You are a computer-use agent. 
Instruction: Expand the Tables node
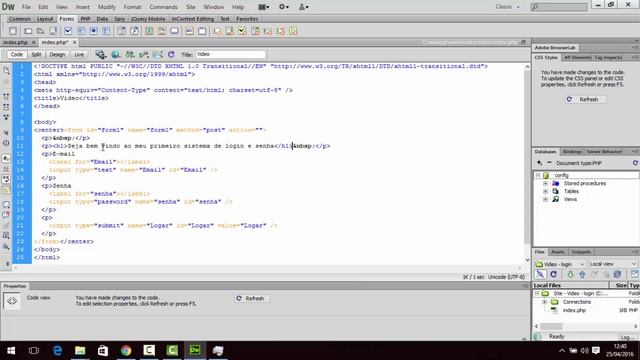coord(546,191)
